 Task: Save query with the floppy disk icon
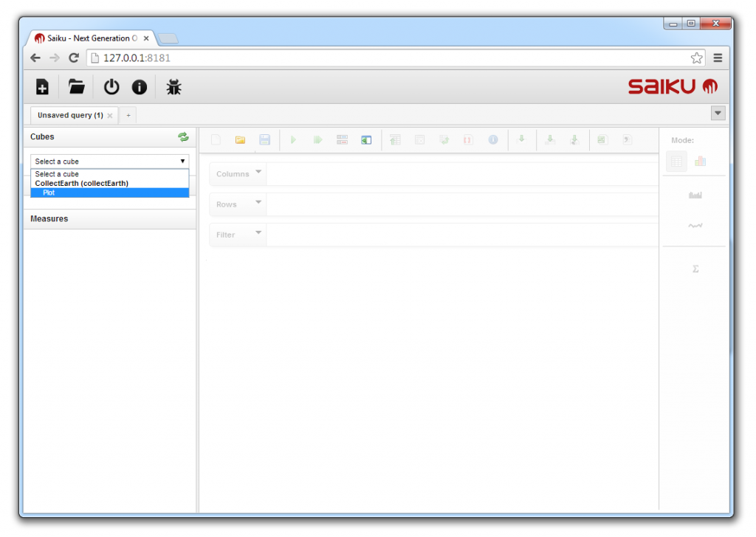pyautogui.click(x=264, y=139)
